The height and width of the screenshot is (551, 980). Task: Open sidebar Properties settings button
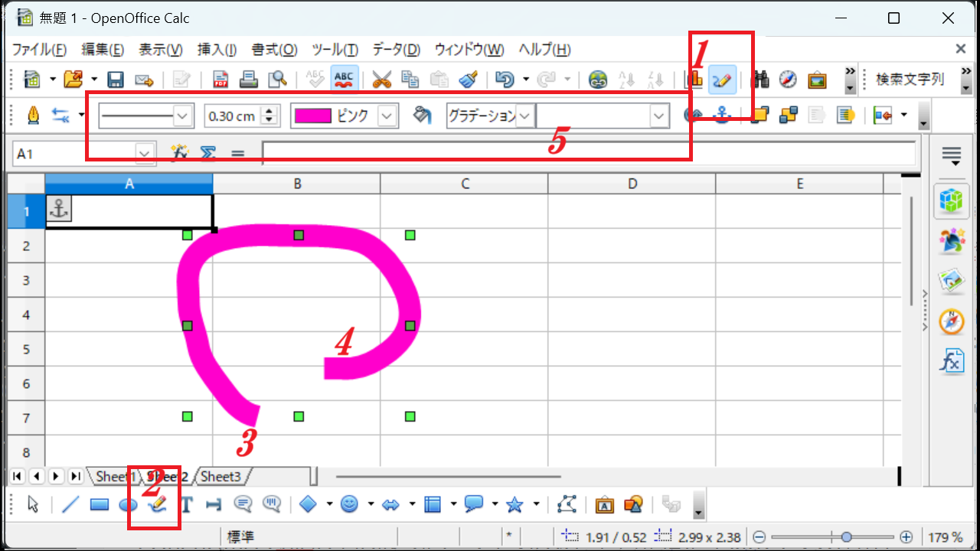tap(952, 157)
